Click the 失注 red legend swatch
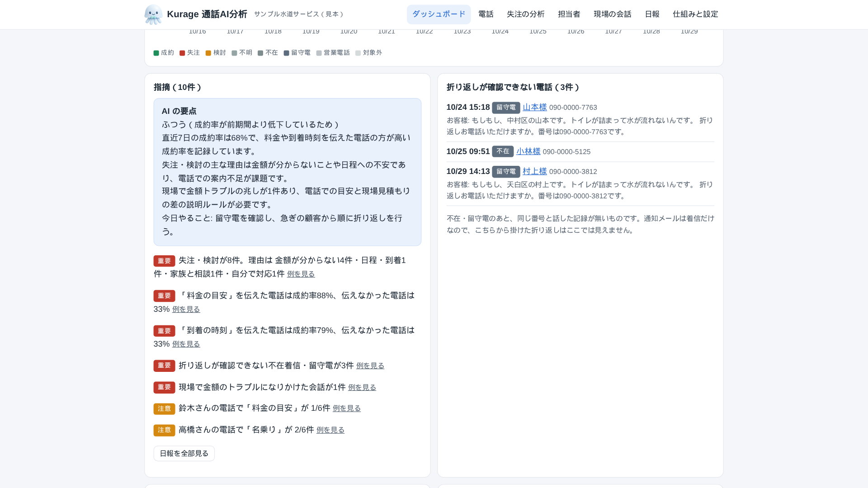Viewport: 868px width, 488px height. pyautogui.click(x=182, y=53)
